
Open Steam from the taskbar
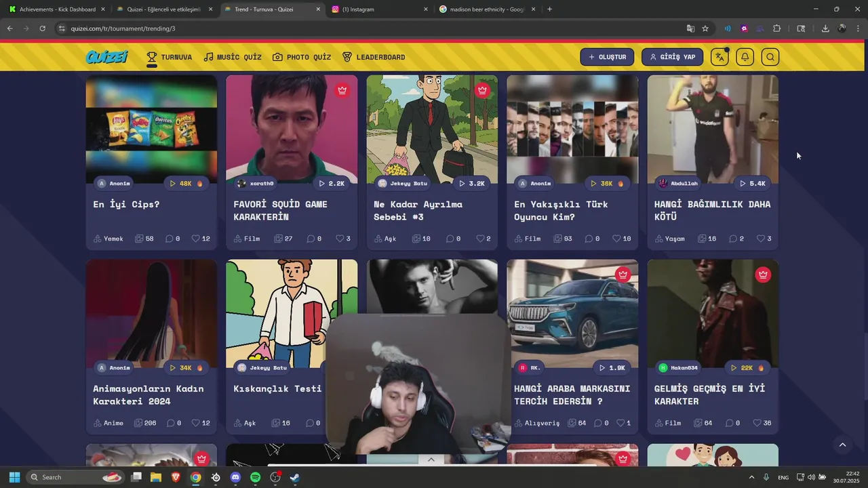click(294, 477)
